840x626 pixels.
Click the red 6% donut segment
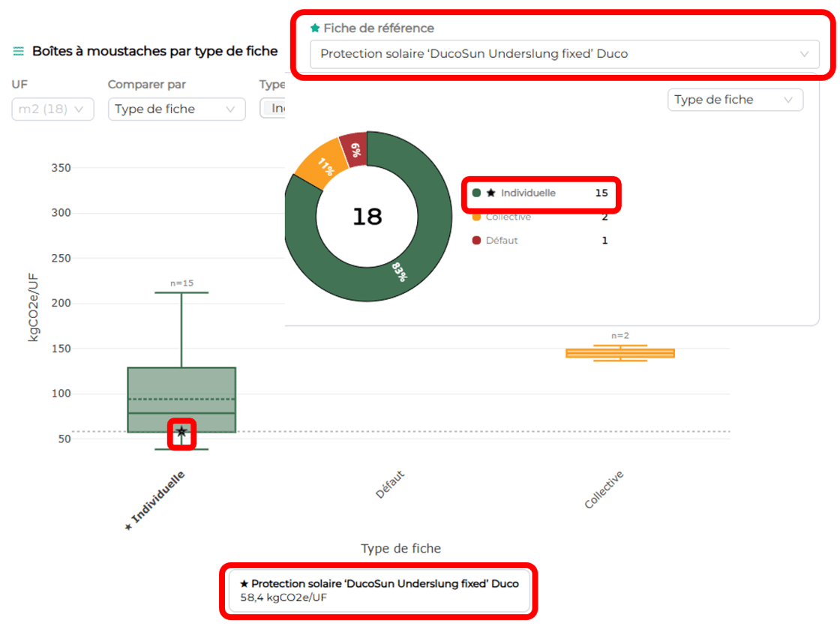(x=355, y=149)
